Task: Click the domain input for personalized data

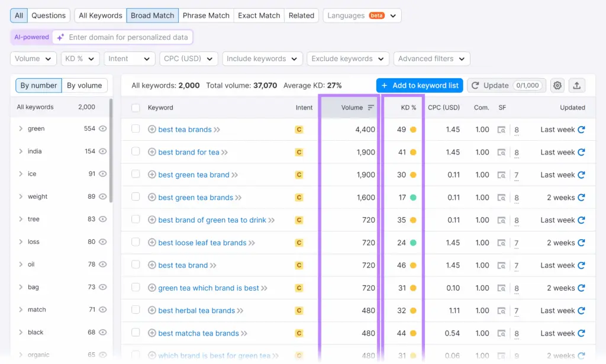Action: tap(128, 37)
